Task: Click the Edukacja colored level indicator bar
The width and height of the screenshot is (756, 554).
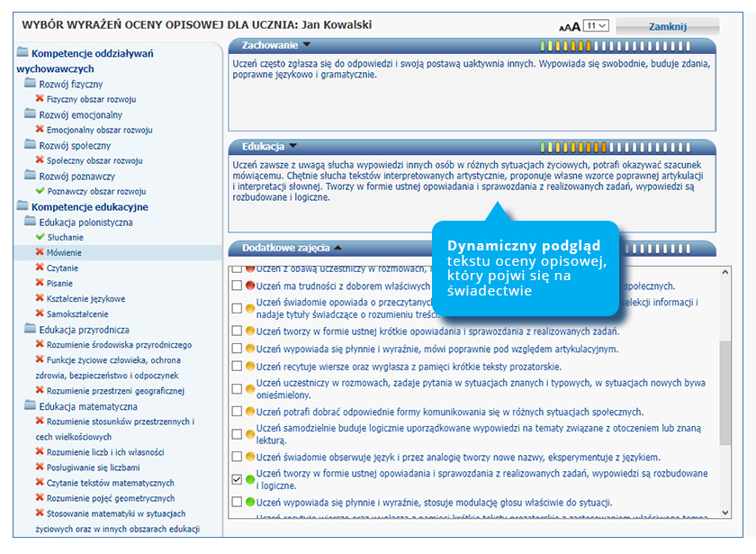Action: pos(625,146)
